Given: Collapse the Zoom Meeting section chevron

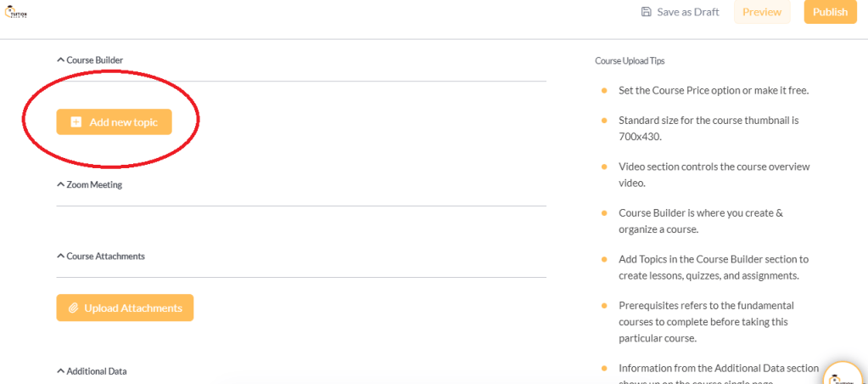Looking at the screenshot, I should point(60,184).
